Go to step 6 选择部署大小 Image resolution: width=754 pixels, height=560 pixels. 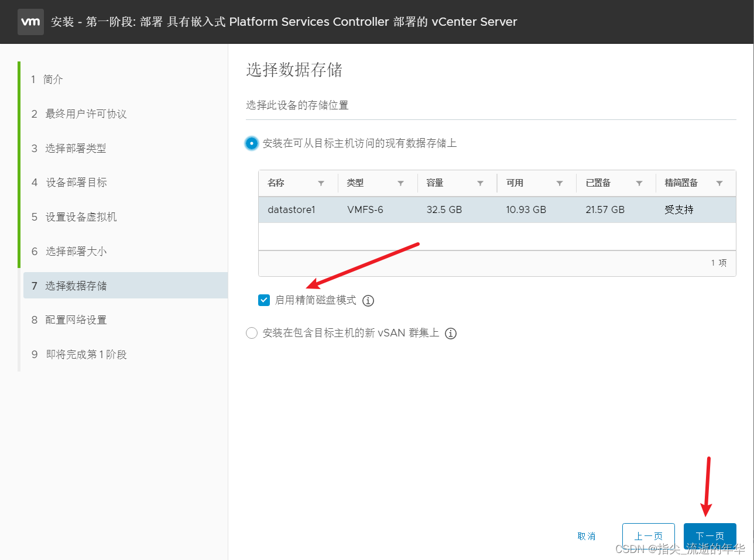[x=69, y=252]
